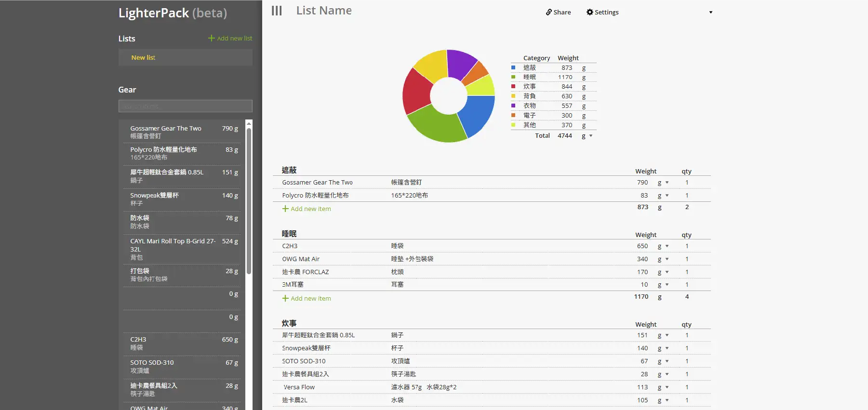868x410 pixels.
Task: Click the 攻頂爐 description in table
Action: [400, 361]
